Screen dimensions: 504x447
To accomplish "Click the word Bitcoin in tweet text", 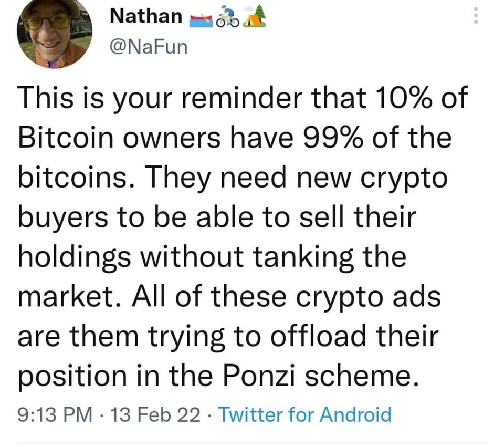I will (x=66, y=138).
